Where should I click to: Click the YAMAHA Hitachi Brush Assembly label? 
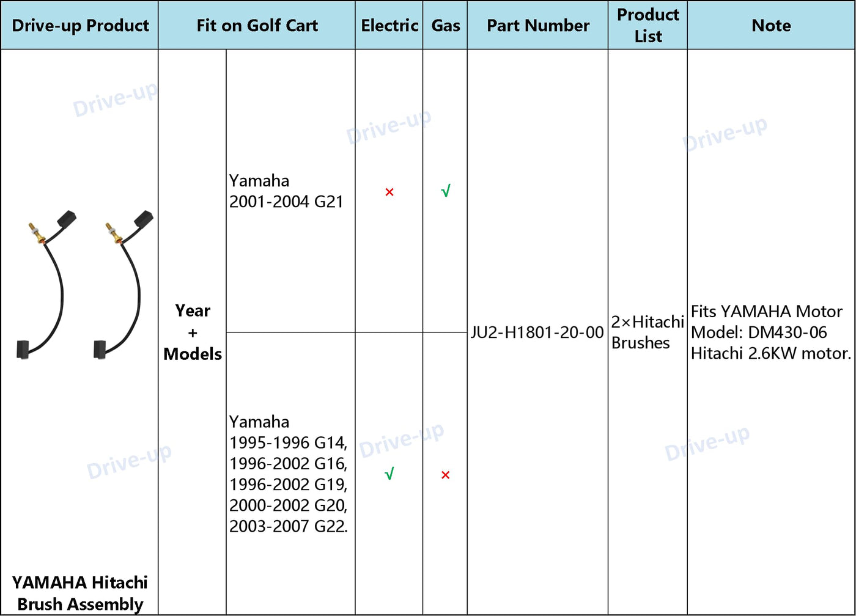coord(80,593)
